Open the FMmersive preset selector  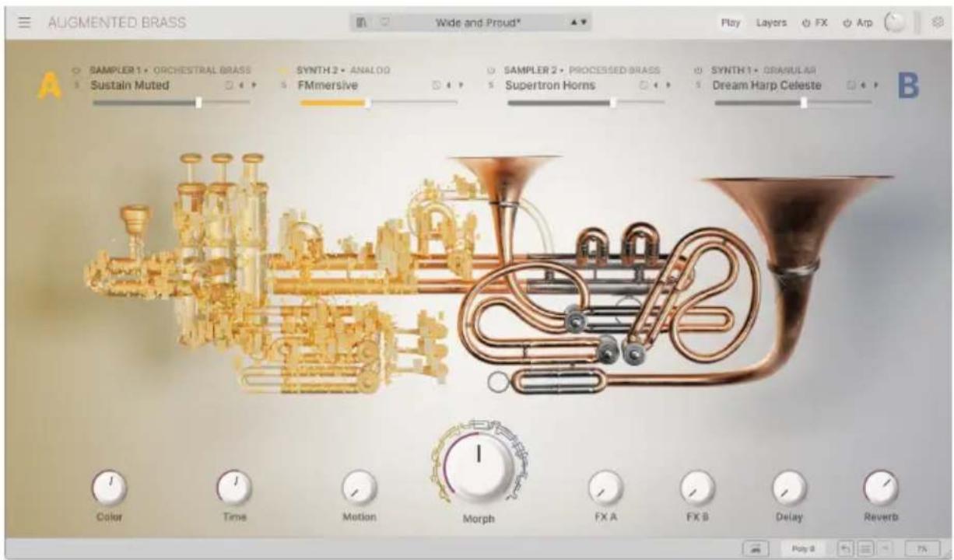tap(328, 85)
